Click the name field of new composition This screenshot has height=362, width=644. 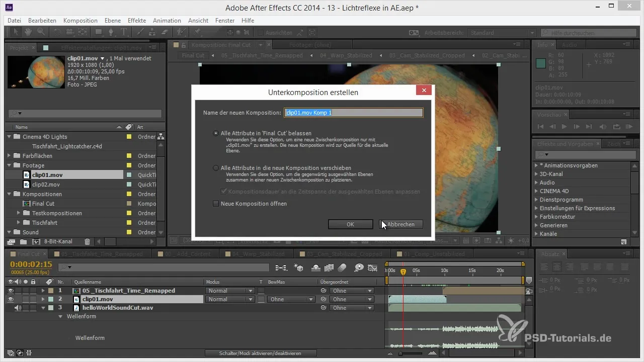[354, 113]
